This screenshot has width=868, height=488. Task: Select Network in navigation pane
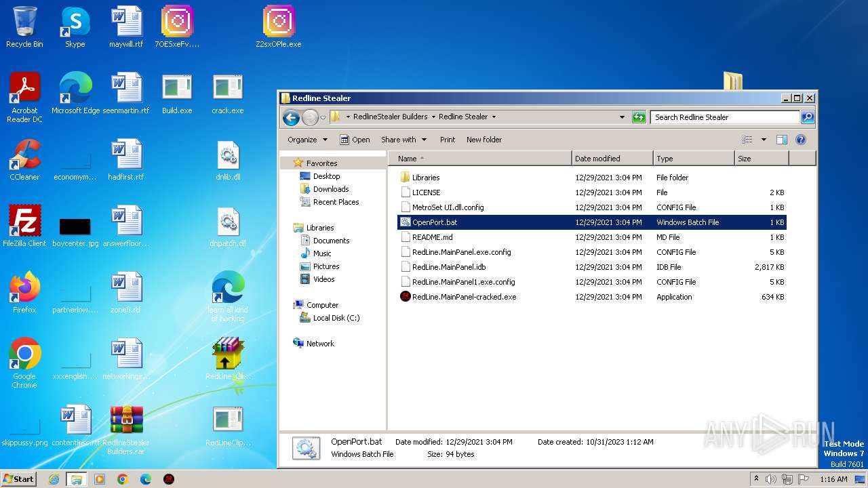(320, 344)
